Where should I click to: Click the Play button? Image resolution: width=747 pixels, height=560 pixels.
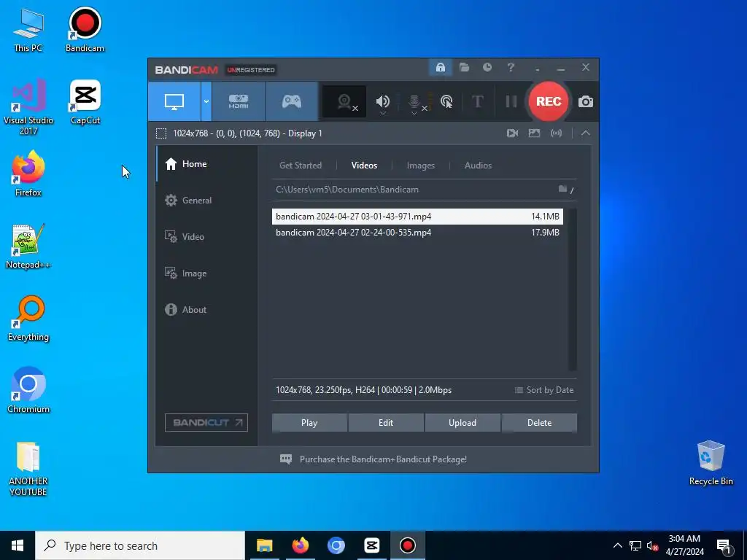point(309,423)
